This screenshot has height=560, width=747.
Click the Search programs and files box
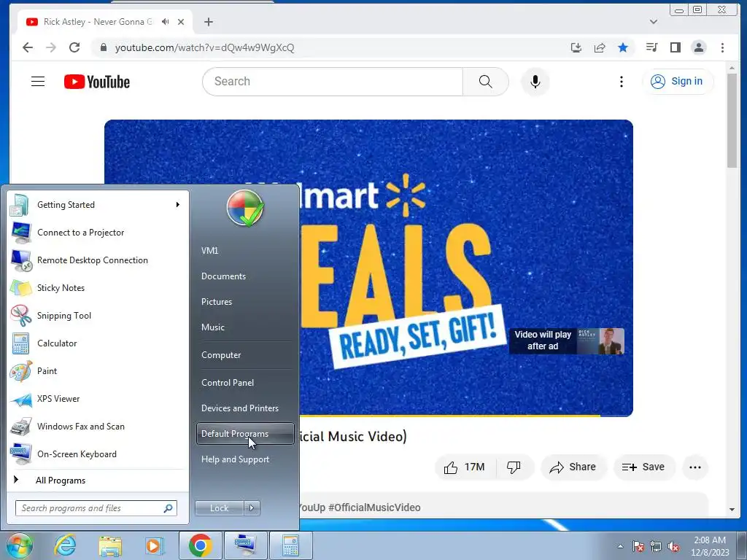[96, 508]
